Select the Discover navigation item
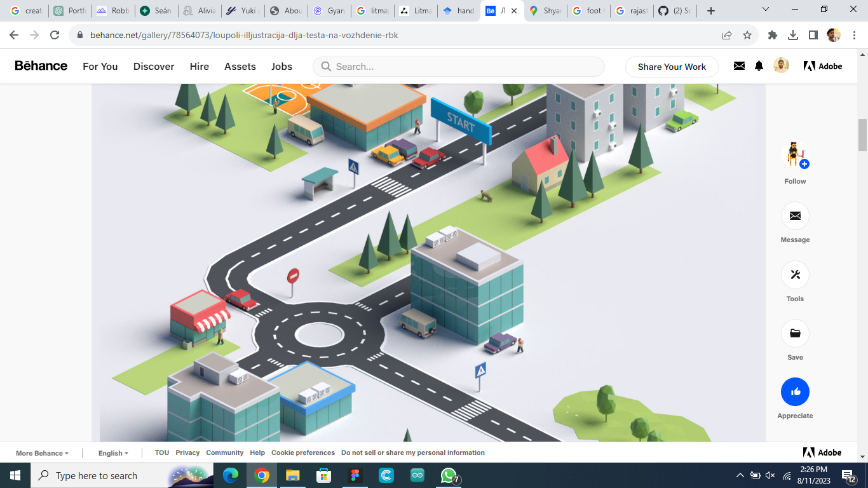 point(153,66)
